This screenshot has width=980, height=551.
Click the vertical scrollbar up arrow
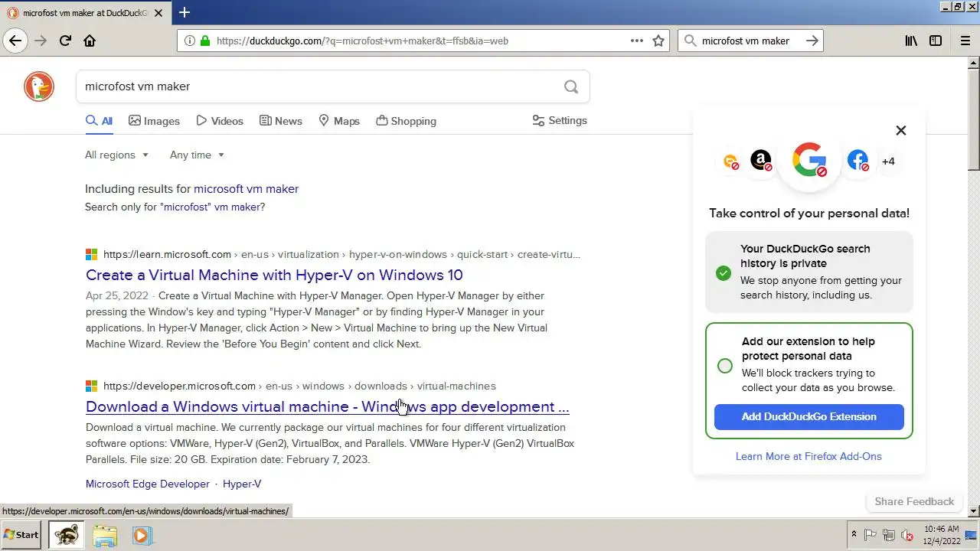(974, 63)
